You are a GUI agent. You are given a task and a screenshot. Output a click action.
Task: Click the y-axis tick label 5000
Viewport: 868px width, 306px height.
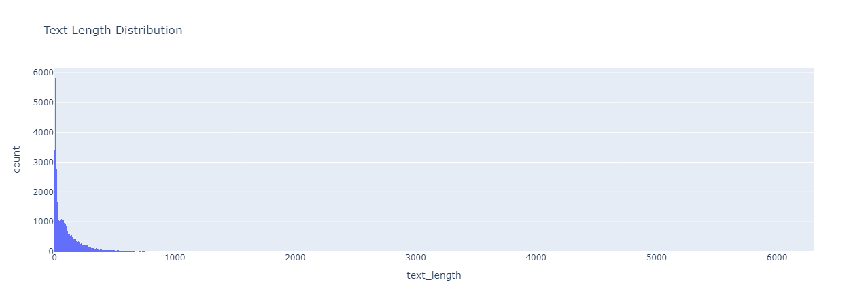[44, 103]
